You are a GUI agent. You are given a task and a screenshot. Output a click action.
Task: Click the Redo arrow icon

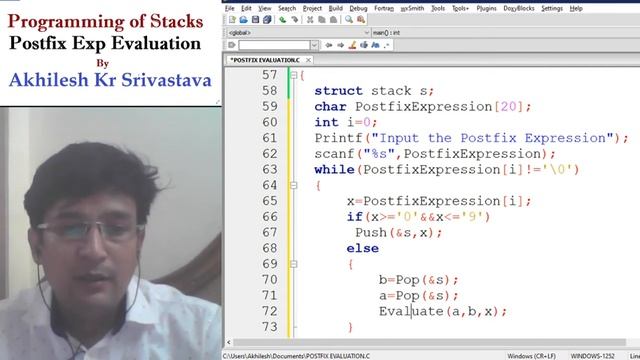(x=294, y=20)
